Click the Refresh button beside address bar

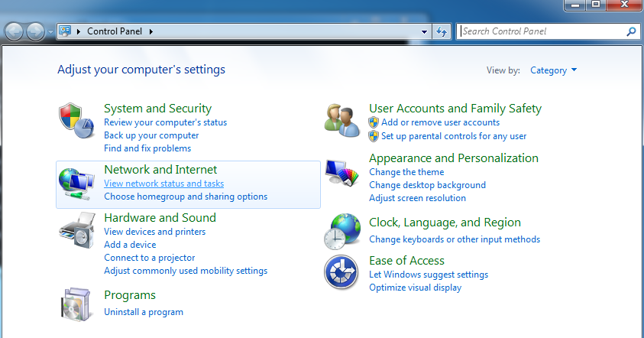(x=442, y=31)
